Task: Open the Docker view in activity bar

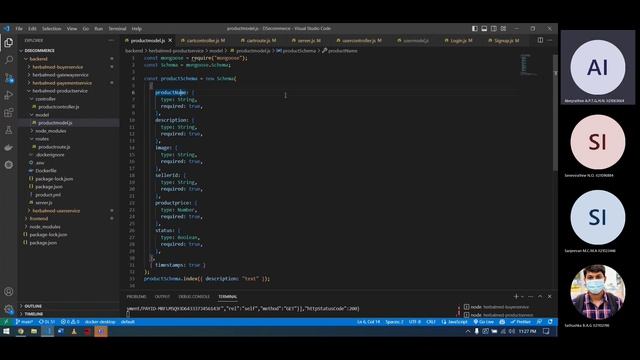Action: click(x=9, y=147)
